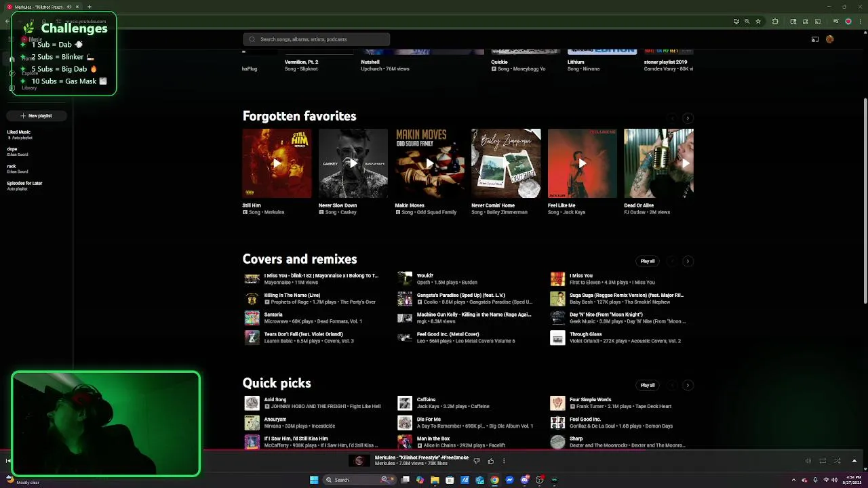Open the cast to device icon
This screenshot has width=868, height=488.
pyautogui.click(x=815, y=39)
